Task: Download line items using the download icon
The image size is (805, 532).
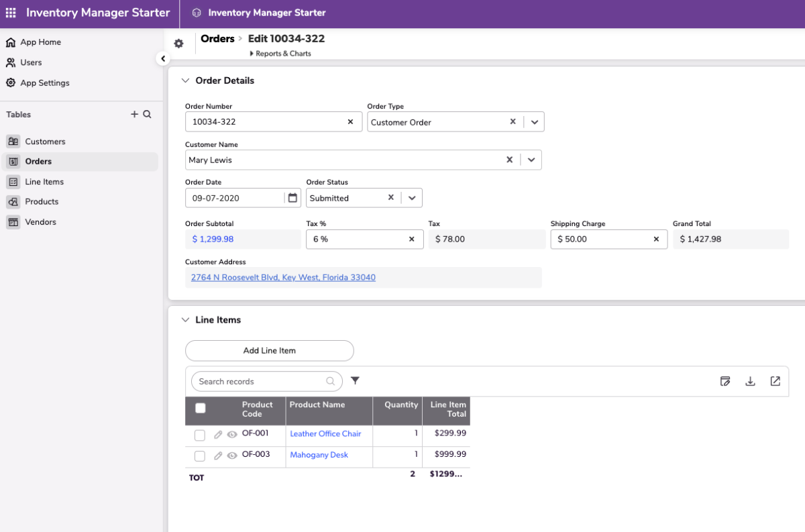Action: (750, 381)
